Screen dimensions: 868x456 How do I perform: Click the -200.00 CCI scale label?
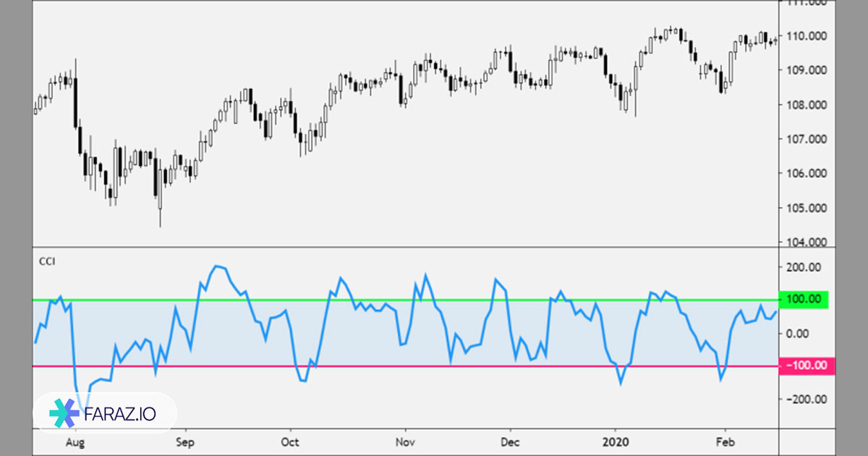(803, 399)
